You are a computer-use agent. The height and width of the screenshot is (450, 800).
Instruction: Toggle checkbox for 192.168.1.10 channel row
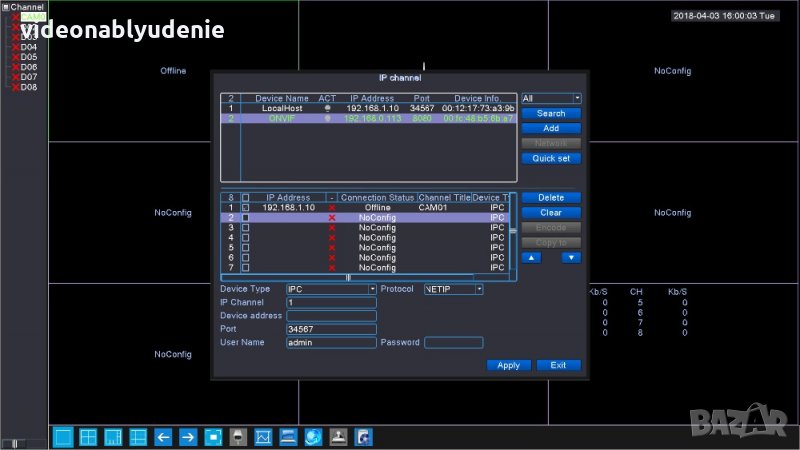click(246, 207)
